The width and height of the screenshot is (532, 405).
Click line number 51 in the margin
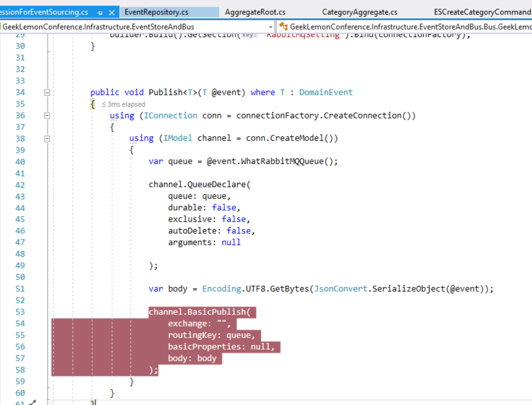20,289
